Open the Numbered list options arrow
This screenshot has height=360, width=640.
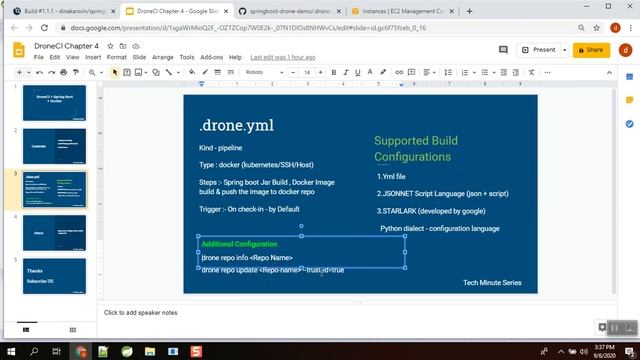click(474, 73)
